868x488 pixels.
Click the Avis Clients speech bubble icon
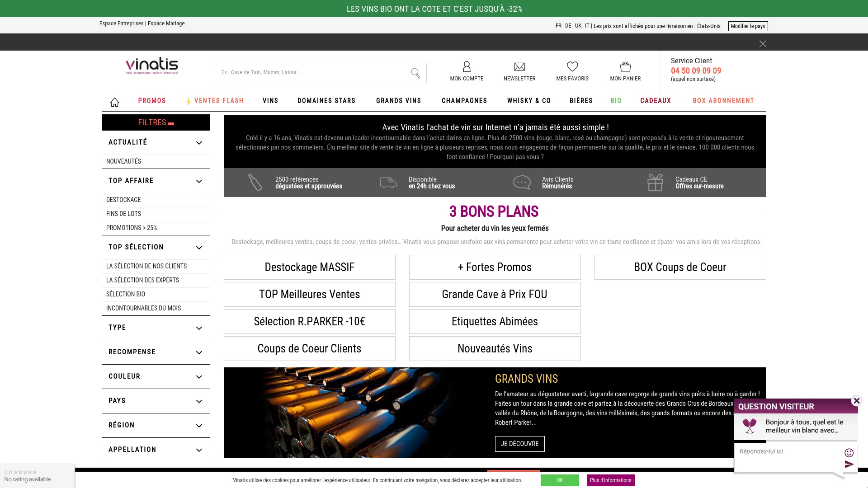coord(522,183)
